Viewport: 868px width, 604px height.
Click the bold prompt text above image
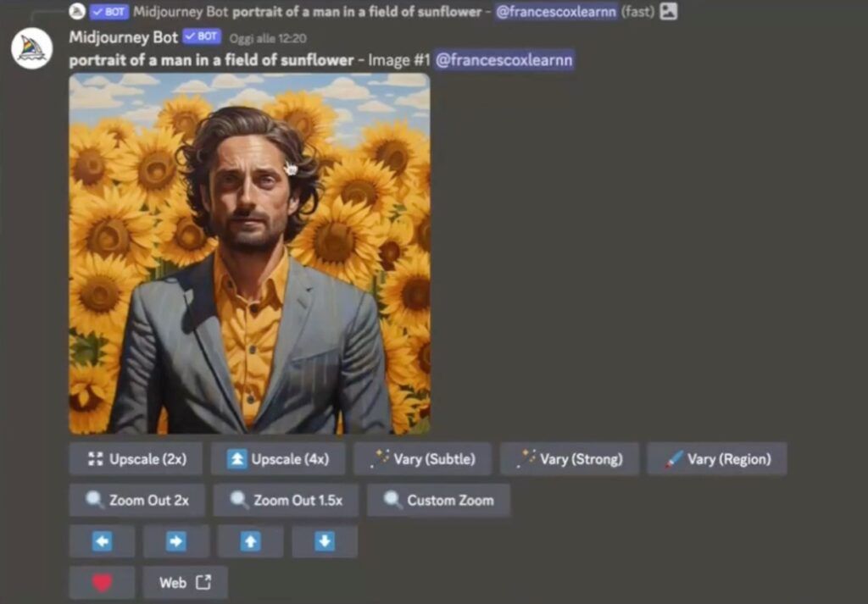211,60
